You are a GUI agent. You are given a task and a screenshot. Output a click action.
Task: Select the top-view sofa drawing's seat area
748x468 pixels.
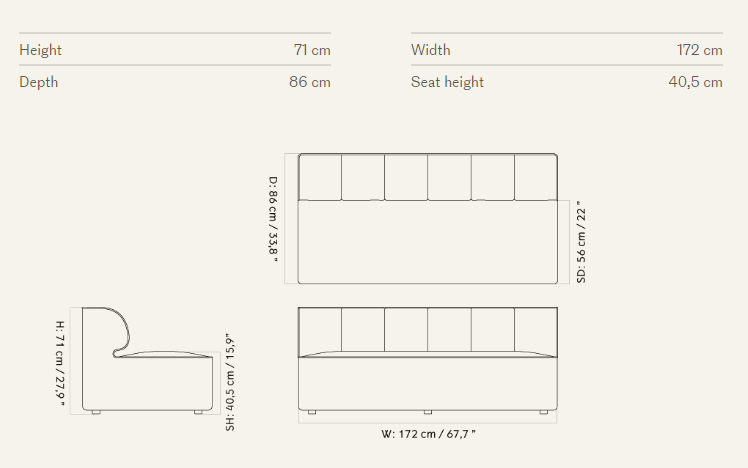tap(428, 242)
